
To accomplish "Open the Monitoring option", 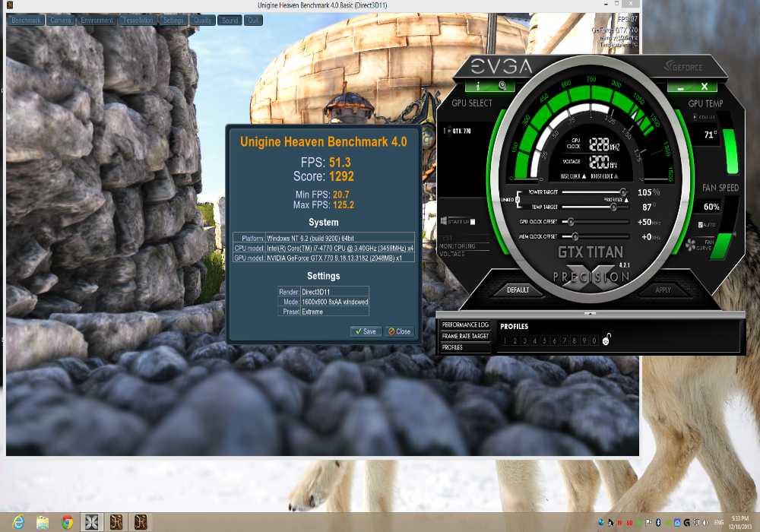I will pyautogui.click(x=458, y=246).
